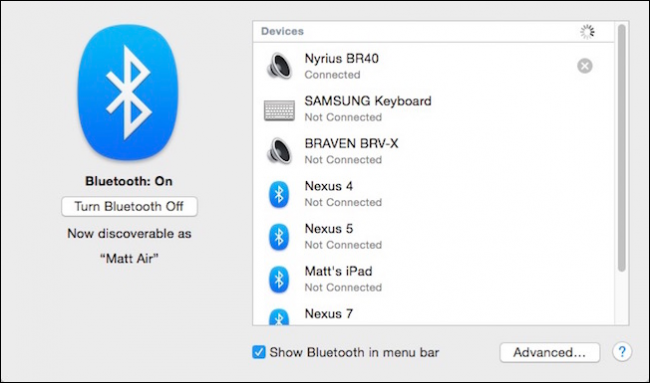The height and width of the screenshot is (383, 650).
Task: Select the Nexus 4 device name
Action: (329, 186)
